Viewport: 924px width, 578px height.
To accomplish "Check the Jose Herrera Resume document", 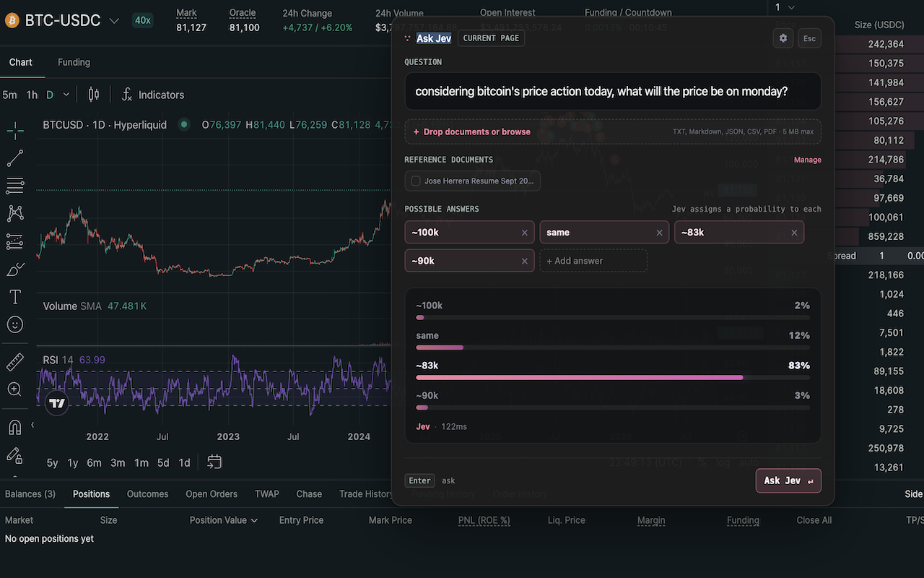I will click(x=416, y=181).
